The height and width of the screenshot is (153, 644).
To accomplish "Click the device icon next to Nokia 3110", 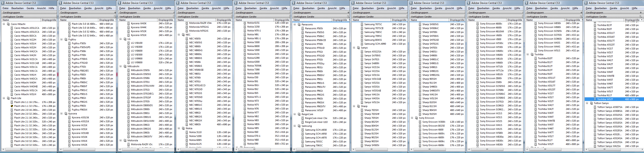I will (187, 132).
